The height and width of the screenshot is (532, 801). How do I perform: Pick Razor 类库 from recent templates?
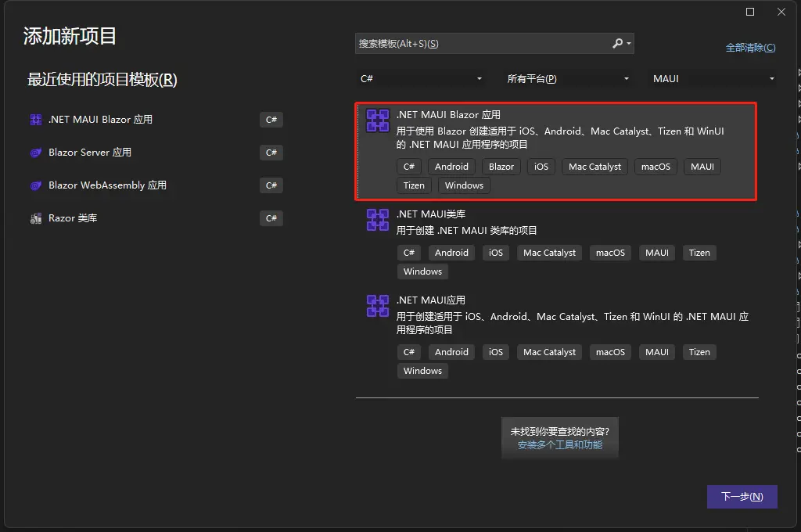pos(73,218)
